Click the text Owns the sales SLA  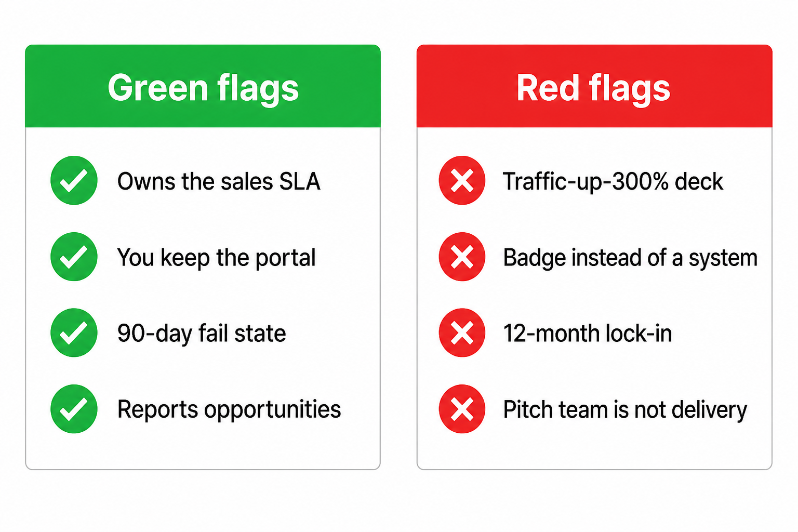(x=219, y=181)
